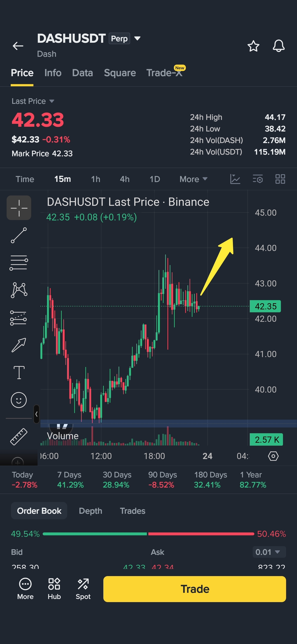Tap the 24h Vol(USDT) 115.19M value
The image size is (297, 644).
(x=270, y=152)
